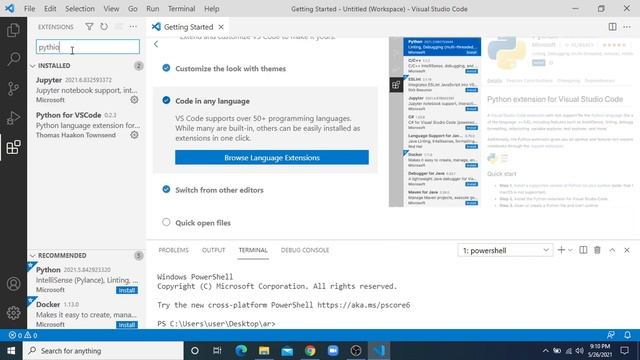Image resolution: width=640 pixels, height=360 pixels.
Task: Select the Extensions view icon
Action: 13,147
